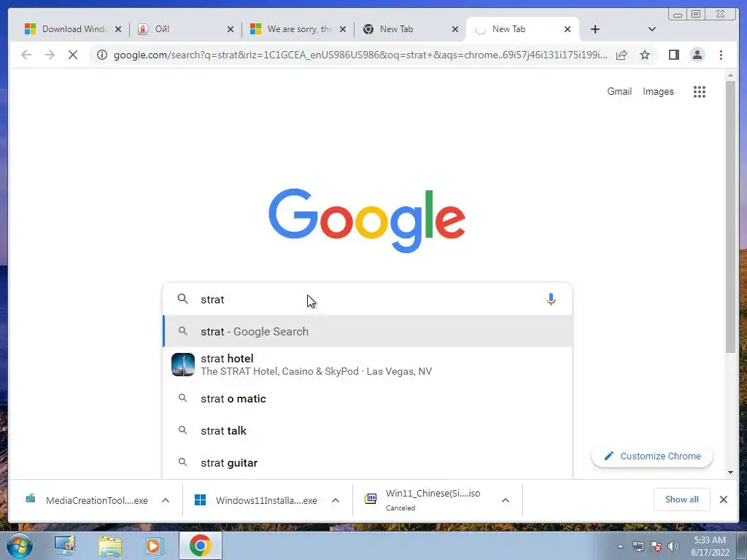747x560 pixels.
Task: Select strat - Google Search suggestion
Action: click(x=368, y=331)
